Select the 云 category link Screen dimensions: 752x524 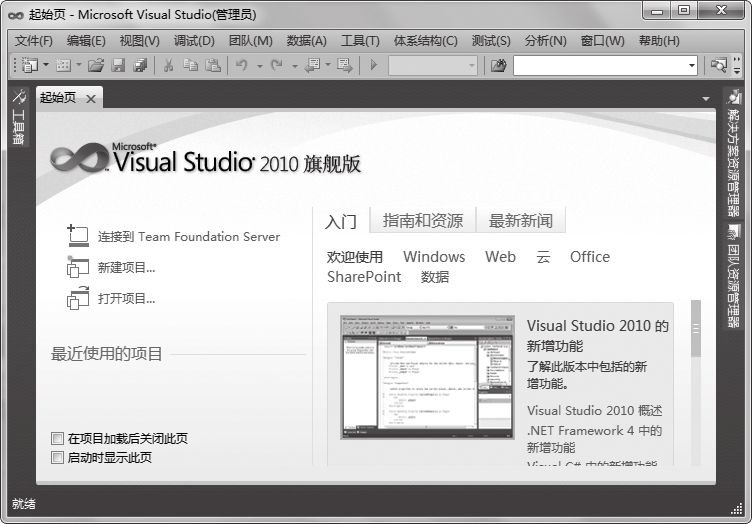click(543, 257)
